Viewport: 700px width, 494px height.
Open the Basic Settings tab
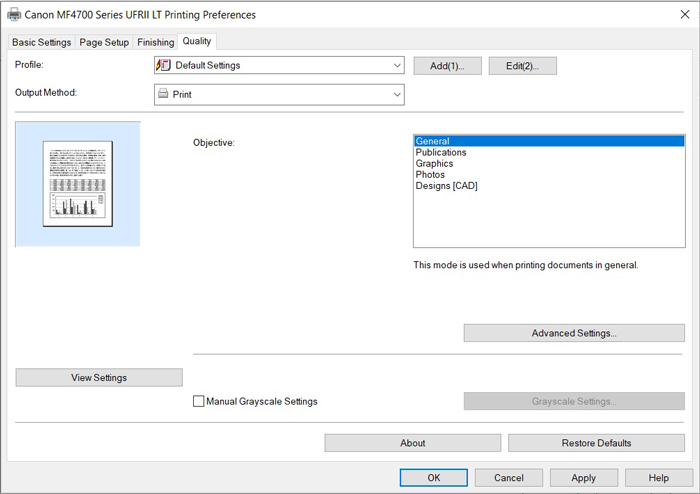tap(42, 42)
